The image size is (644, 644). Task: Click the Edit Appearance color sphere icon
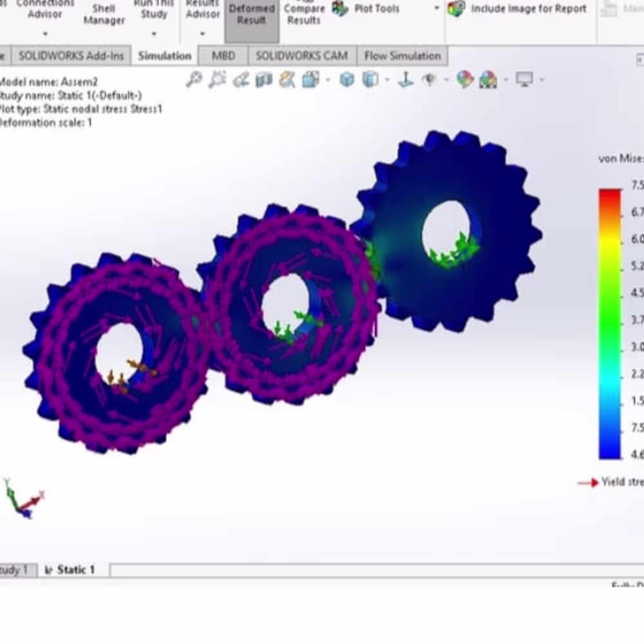click(465, 79)
